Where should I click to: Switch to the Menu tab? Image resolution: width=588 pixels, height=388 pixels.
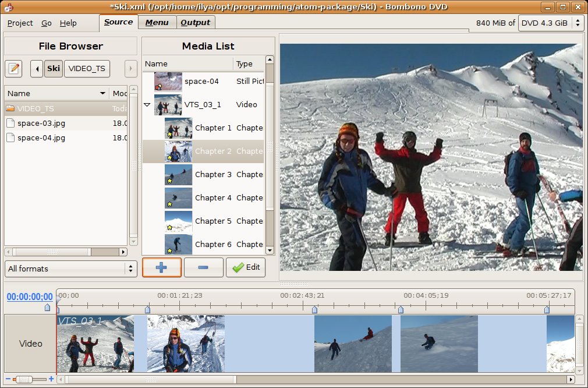(157, 22)
